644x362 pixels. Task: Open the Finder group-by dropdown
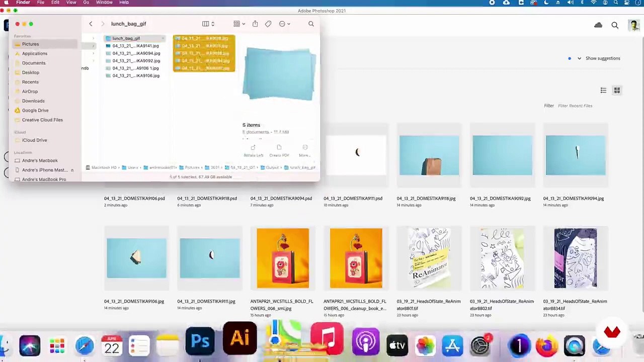(239, 24)
